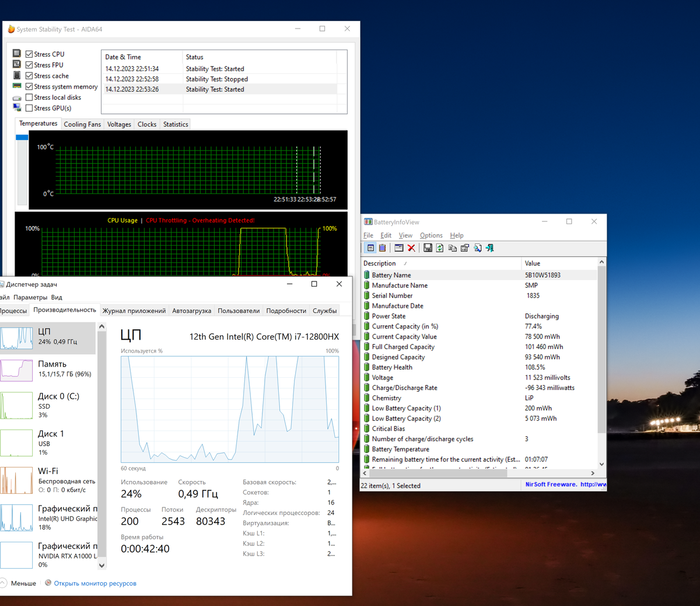Viewport: 700px width, 606px height.
Task: Click the down arrow of BatteryInfoView vertical scrollbar
Action: 601,464
